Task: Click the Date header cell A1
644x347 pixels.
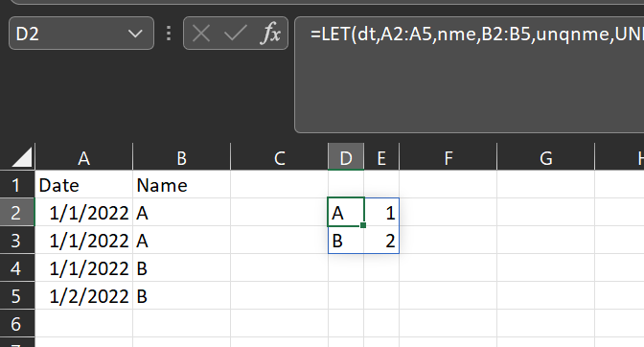Action: [x=83, y=185]
